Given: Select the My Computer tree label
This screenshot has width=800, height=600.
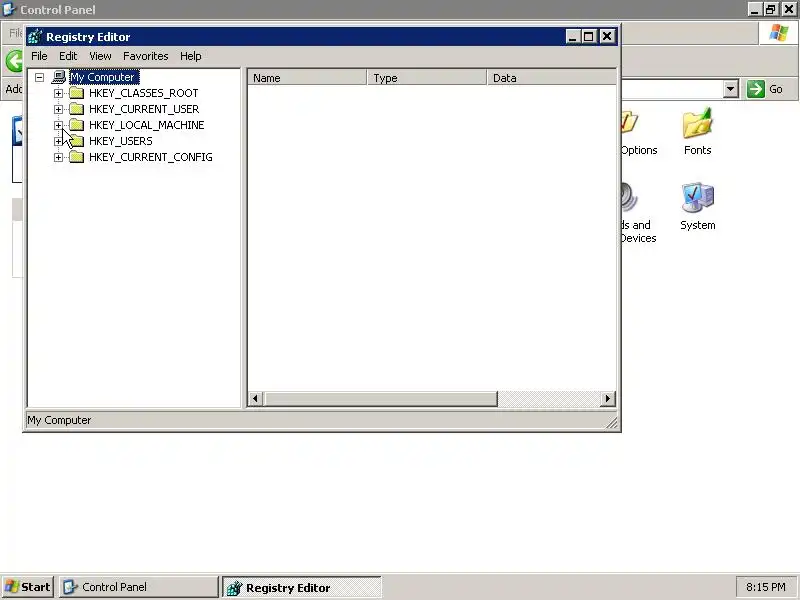Looking at the screenshot, I should [x=104, y=77].
